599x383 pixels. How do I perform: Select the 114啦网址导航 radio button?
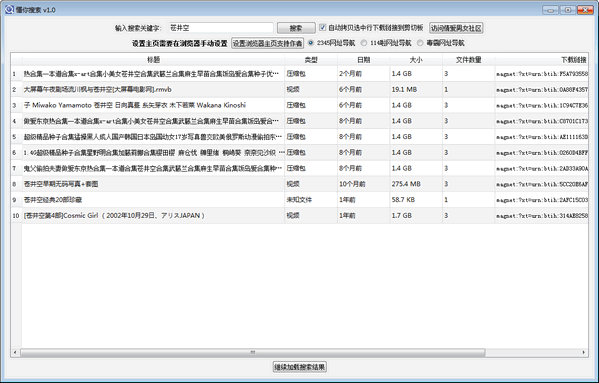(364, 43)
